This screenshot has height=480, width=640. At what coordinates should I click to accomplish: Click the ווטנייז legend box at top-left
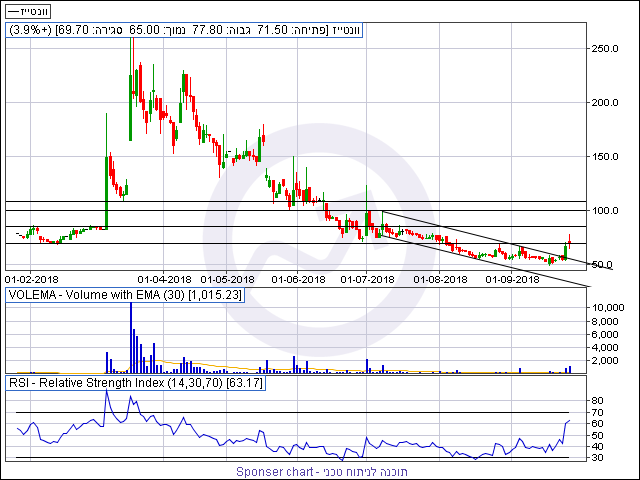[30, 9]
